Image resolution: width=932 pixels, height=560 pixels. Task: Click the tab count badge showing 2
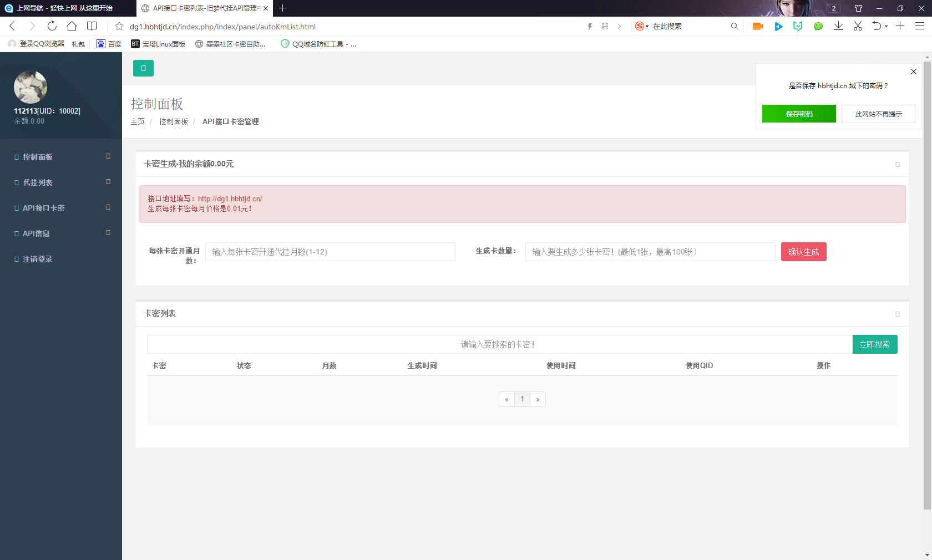[x=833, y=8]
